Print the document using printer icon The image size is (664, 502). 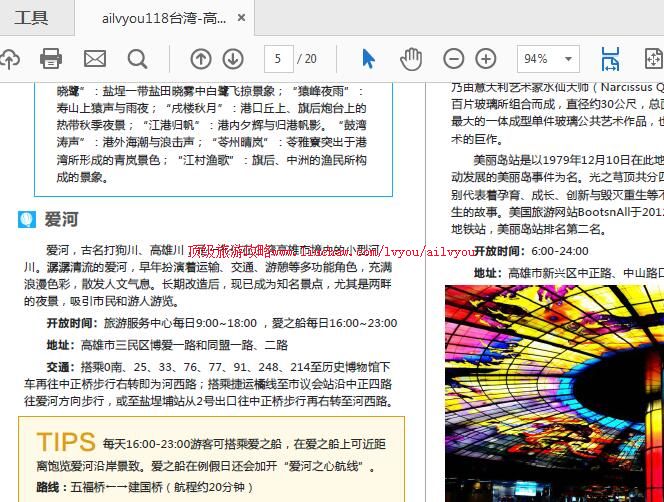[51, 59]
